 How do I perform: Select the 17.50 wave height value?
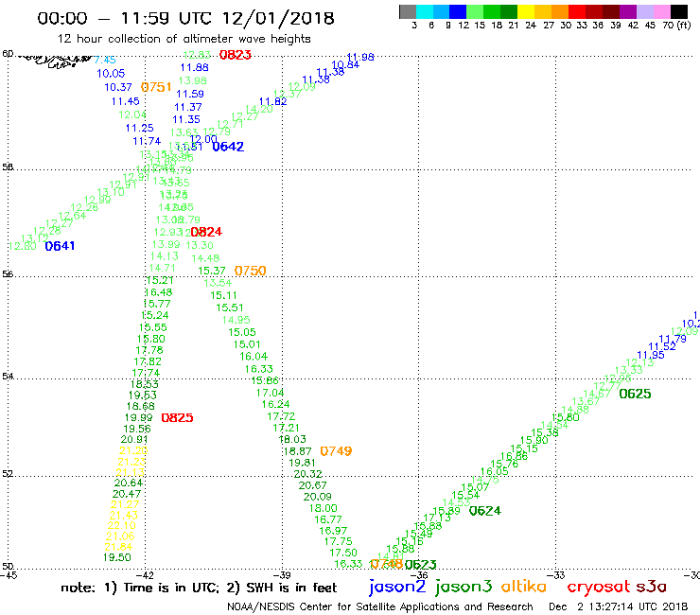click(x=343, y=553)
